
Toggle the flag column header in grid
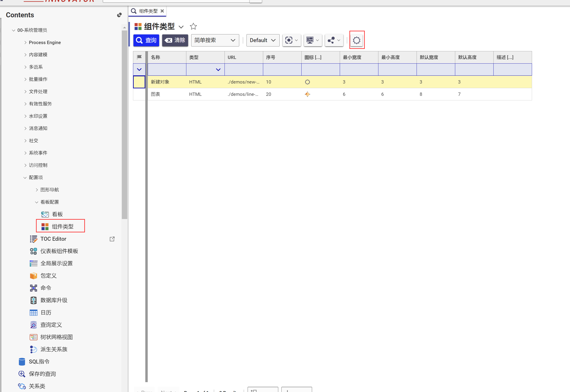point(139,57)
